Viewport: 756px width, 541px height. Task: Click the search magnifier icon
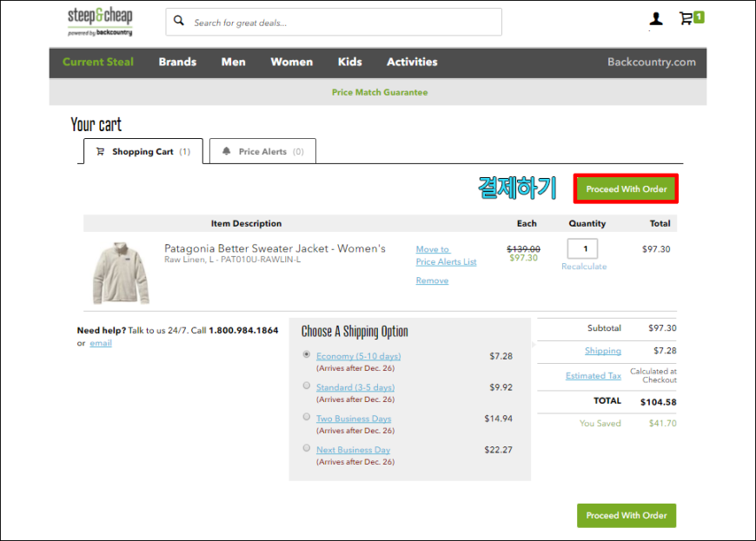pos(179,21)
